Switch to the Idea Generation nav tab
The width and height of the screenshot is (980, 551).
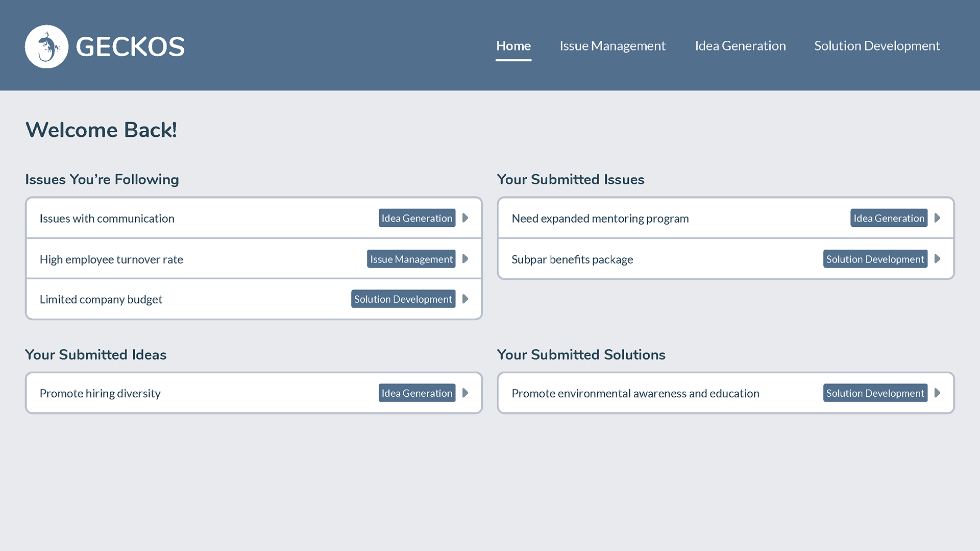pos(740,46)
